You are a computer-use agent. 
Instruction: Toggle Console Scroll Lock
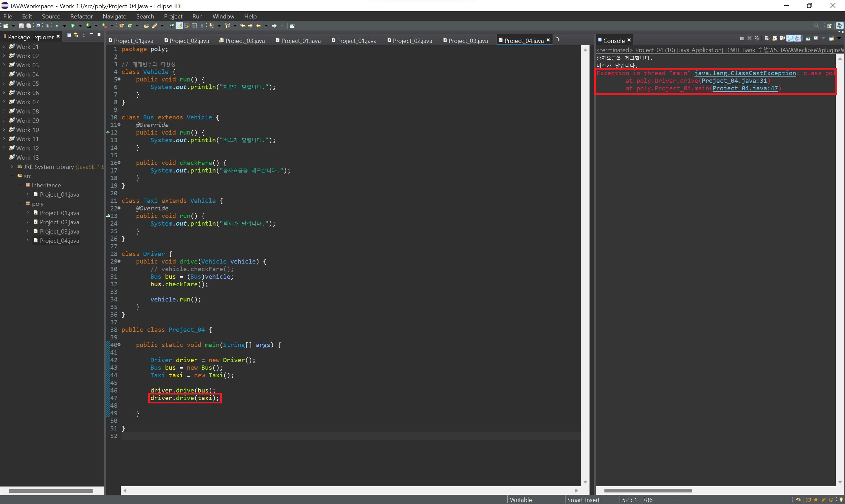pos(775,38)
